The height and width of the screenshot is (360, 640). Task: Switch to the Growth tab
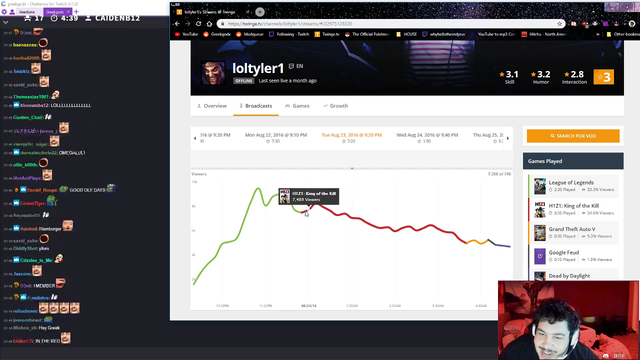click(336, 106)
